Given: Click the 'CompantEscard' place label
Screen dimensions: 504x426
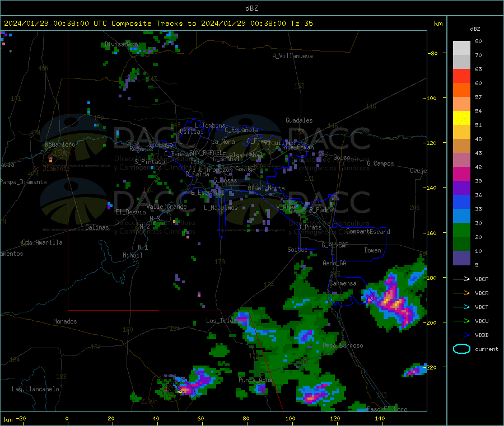Looking at the screenshot, I should pos(368,232).
